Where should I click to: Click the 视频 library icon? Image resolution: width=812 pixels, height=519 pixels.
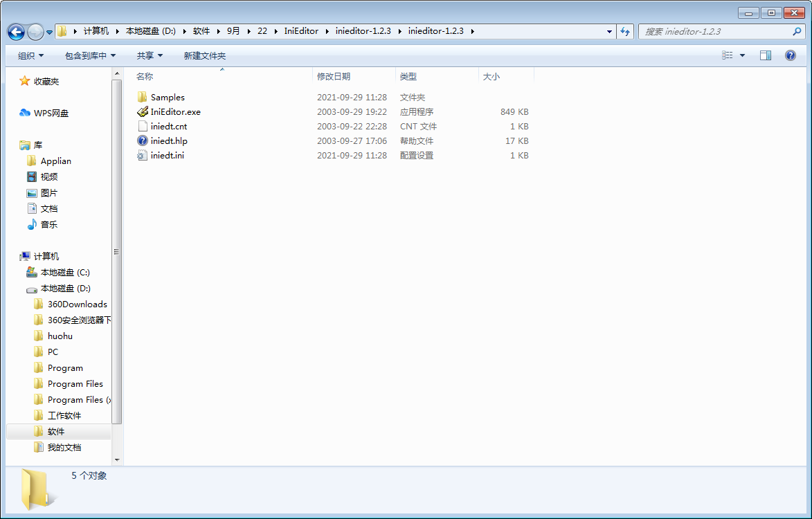tap(32, 177)
